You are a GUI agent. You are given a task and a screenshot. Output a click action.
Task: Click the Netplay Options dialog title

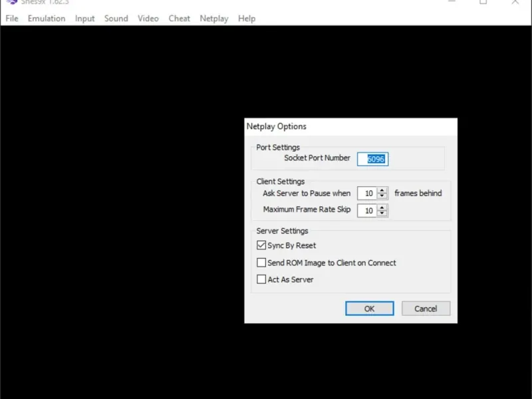[x=276, y=126]
